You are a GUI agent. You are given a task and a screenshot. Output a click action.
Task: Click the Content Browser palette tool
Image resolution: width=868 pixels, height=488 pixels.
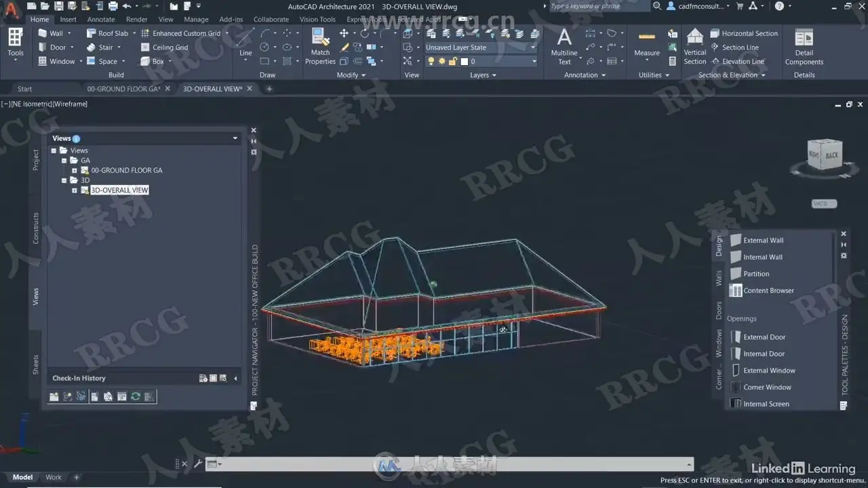[x=761, y=290]
